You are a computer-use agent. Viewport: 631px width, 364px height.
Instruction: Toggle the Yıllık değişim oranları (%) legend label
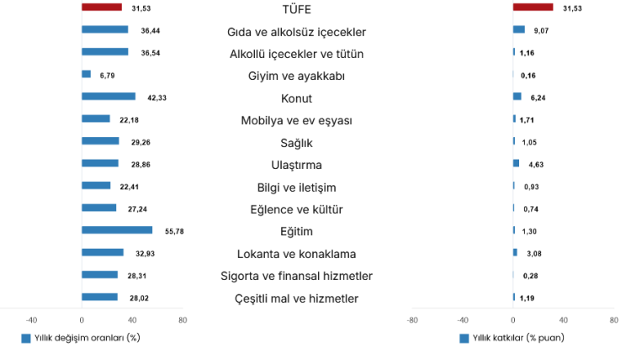tap(85, 338)
